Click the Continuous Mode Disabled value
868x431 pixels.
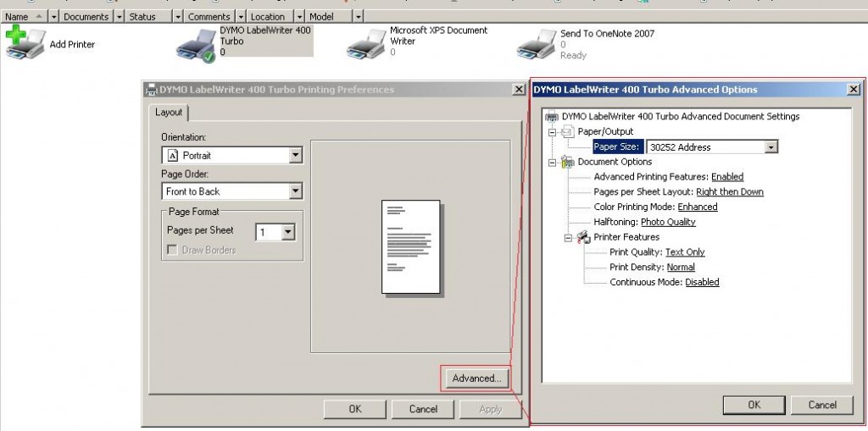[702, 282]
